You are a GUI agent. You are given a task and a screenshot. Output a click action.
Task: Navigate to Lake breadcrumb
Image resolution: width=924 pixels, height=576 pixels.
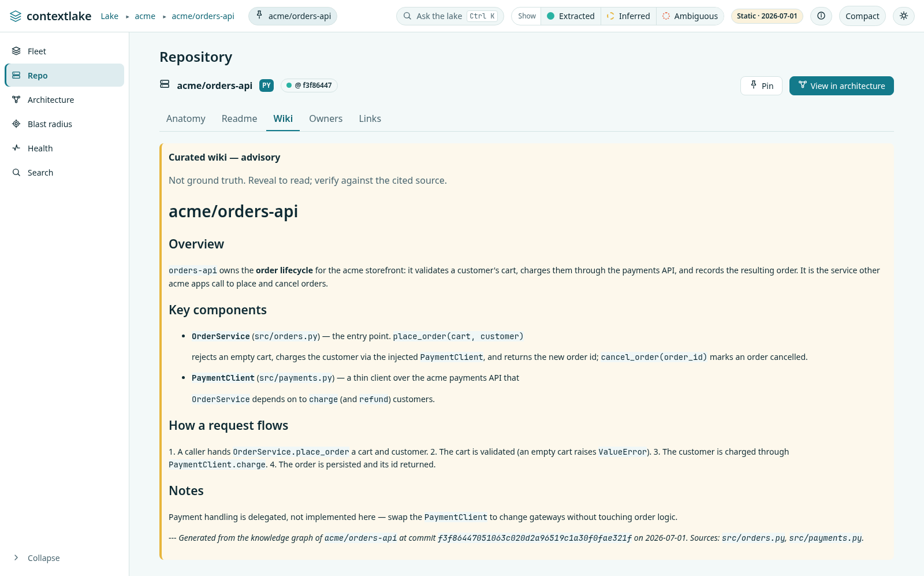coord(110,16)
